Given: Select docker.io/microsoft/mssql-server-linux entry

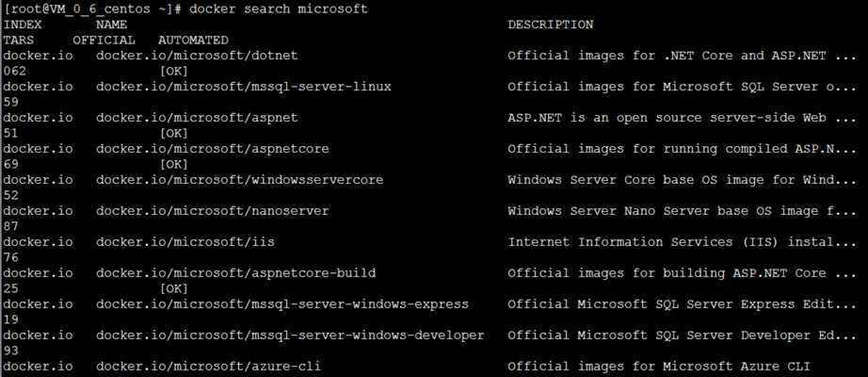Looking at the screenshot, I should (244, 87).
